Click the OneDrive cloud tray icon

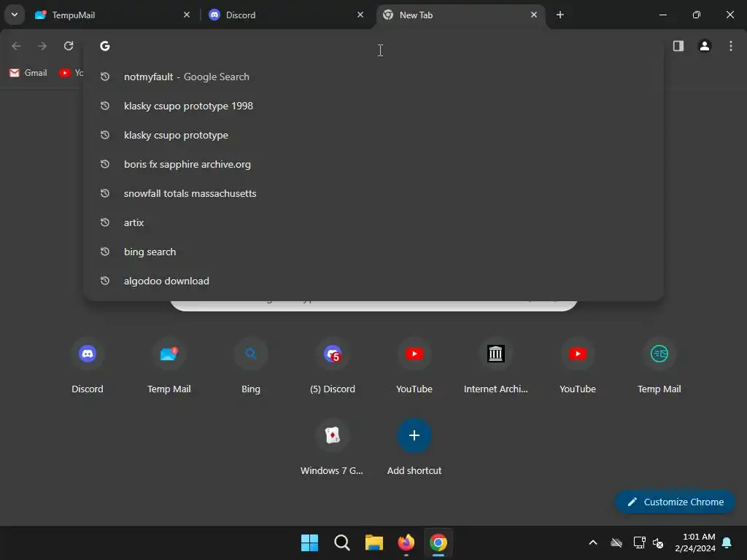pos(616,542)
